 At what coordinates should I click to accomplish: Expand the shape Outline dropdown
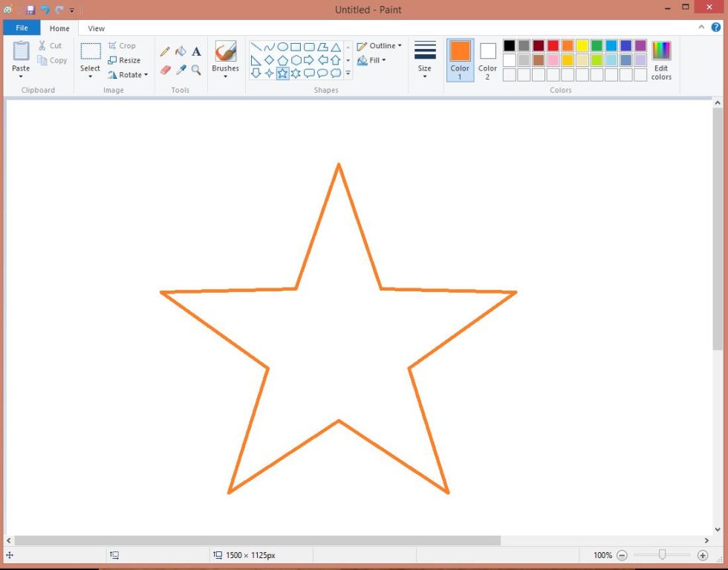pyautogui.click(x=380, y=46)
